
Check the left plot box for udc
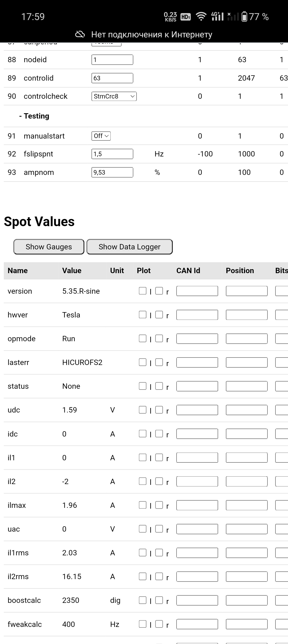click(143, 410)
